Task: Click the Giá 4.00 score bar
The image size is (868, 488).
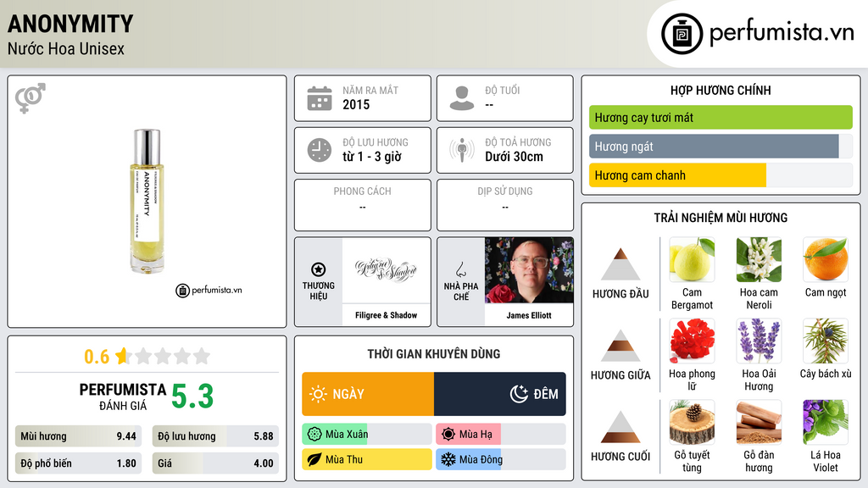Action: pyautogui.click(x=215, y=463)
